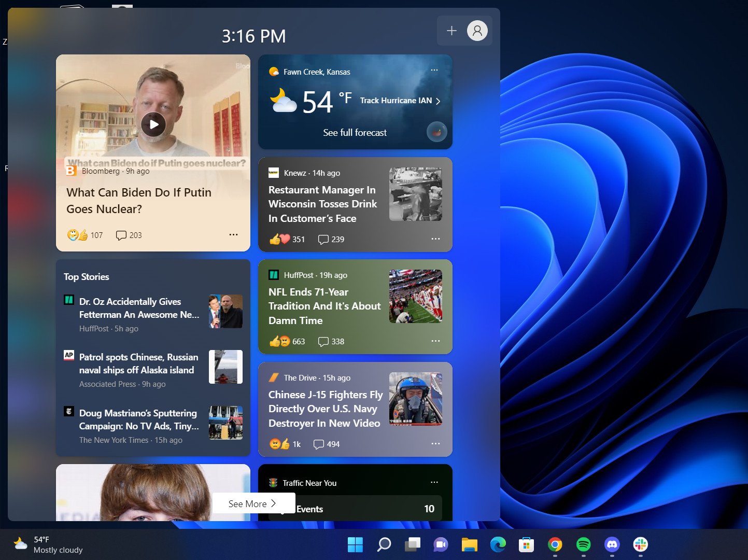Open Spotify from the taskbar
This screenshot has height=560, width=748.
(583, 545)
